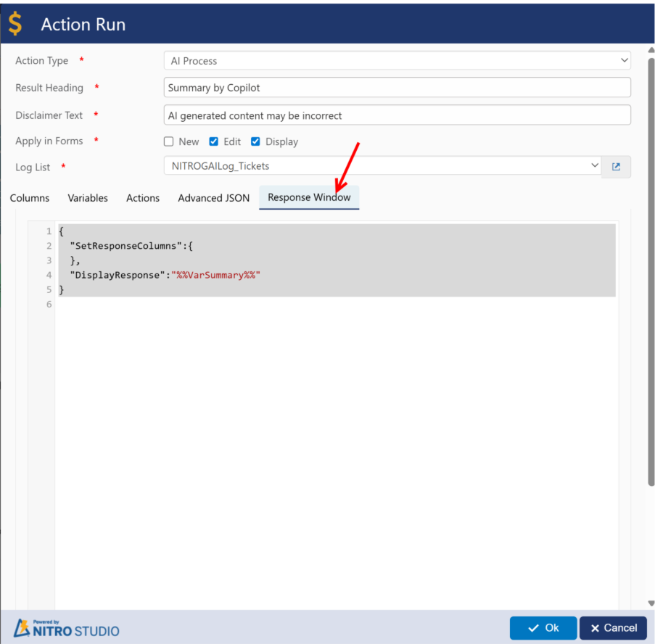Enable the New form checkbox
This screenshot has width=655, height=644.
(x=169, y=142)
